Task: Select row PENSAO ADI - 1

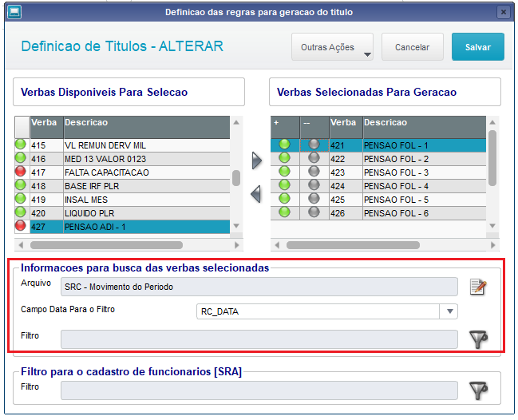Action: (122, 227)
